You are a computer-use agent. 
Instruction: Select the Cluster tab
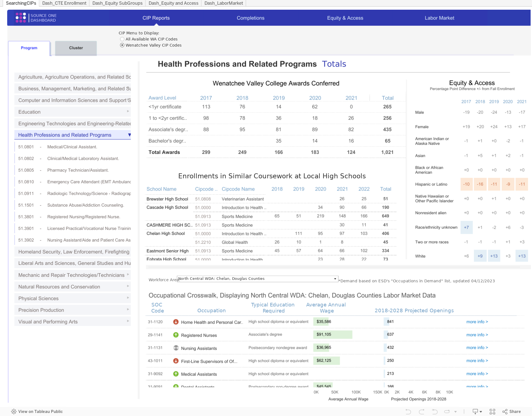pyautogui.click(x=76, y=48)
